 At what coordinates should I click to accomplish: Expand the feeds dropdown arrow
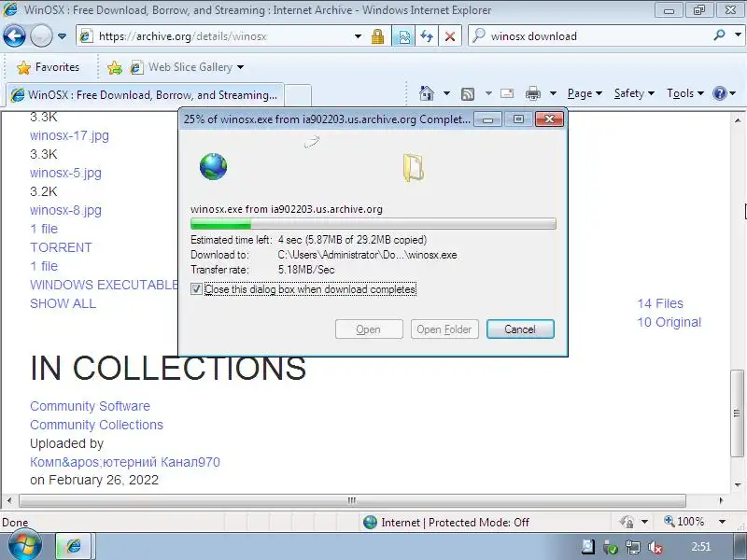click(x=488, y=93)
